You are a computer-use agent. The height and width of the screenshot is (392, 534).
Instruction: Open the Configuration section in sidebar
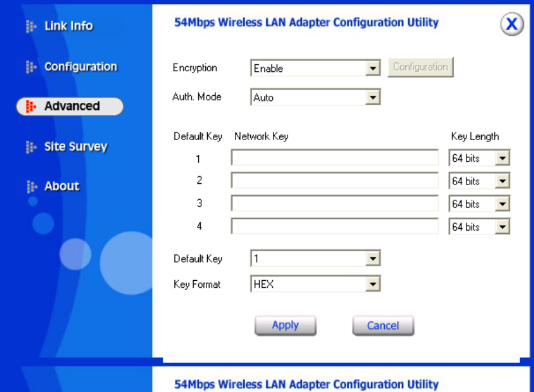tap(80, 67)
